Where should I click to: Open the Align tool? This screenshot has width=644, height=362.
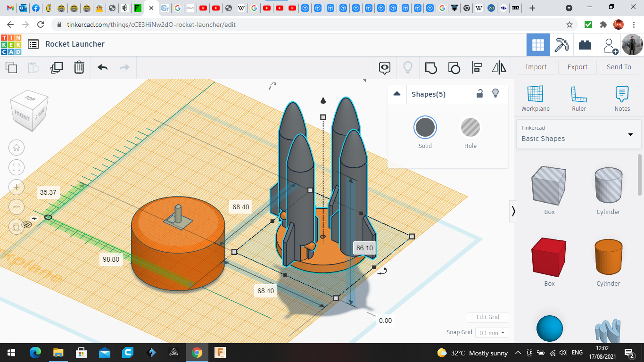click(477, 68)
